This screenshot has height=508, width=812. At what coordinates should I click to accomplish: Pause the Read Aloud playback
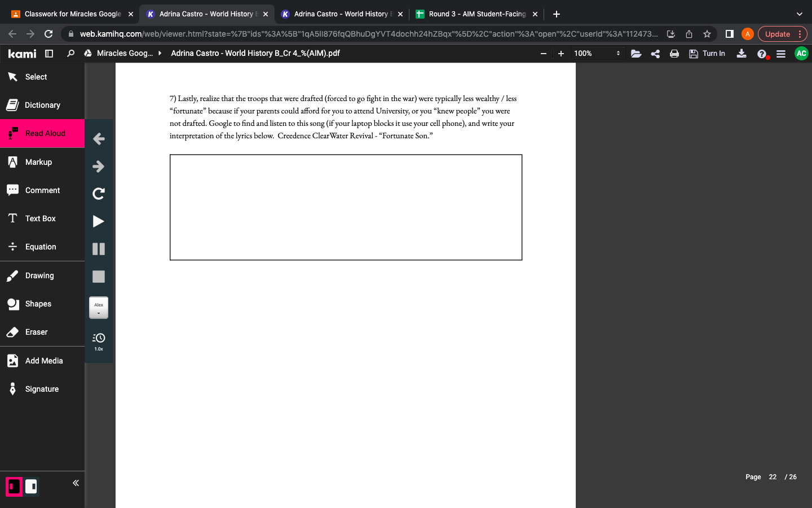98,249
